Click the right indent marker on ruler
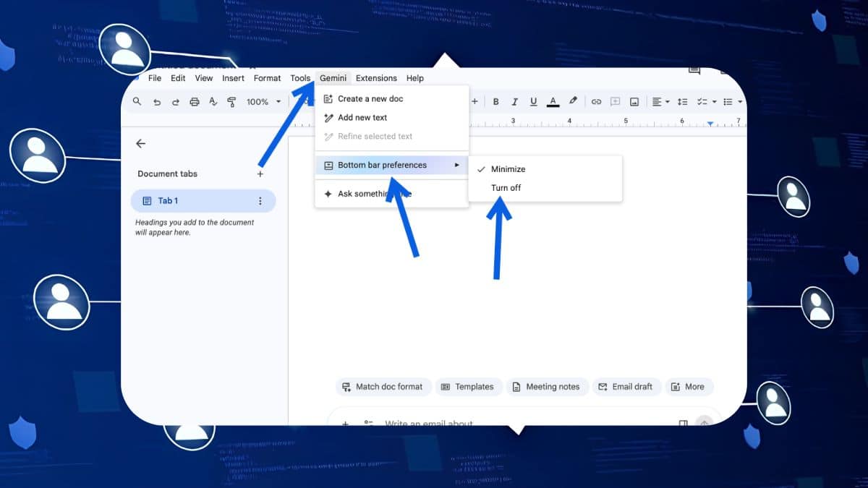 tap(710, 124)
